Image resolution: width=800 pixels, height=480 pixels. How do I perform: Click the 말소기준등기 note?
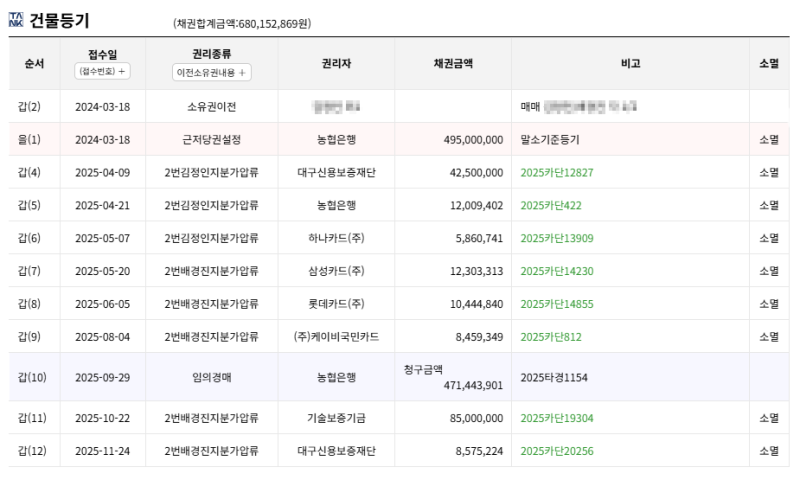click(x=550, y=140)
